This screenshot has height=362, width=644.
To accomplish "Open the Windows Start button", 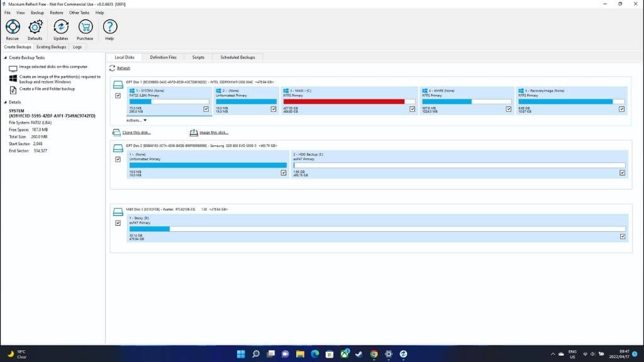I will click(x=241, y=354).
